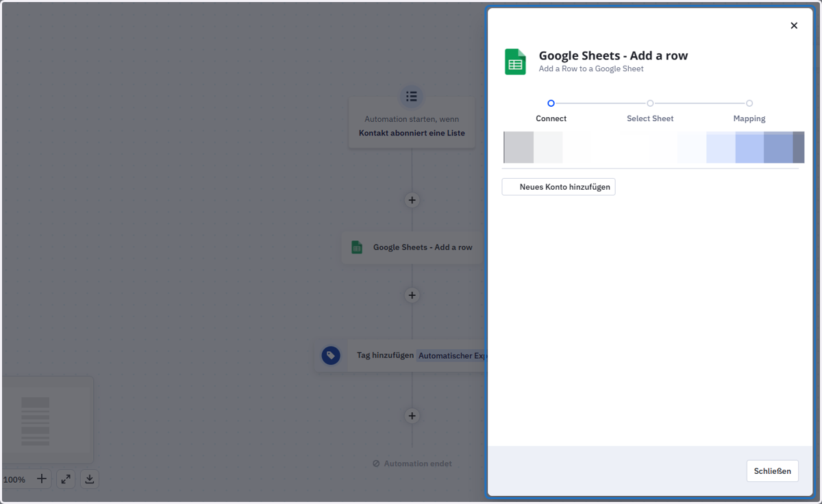This screenshot has height=504, width=822.
Task: Click Add a Row to a Google Sheet subtitle
Action: coord(591,68)
